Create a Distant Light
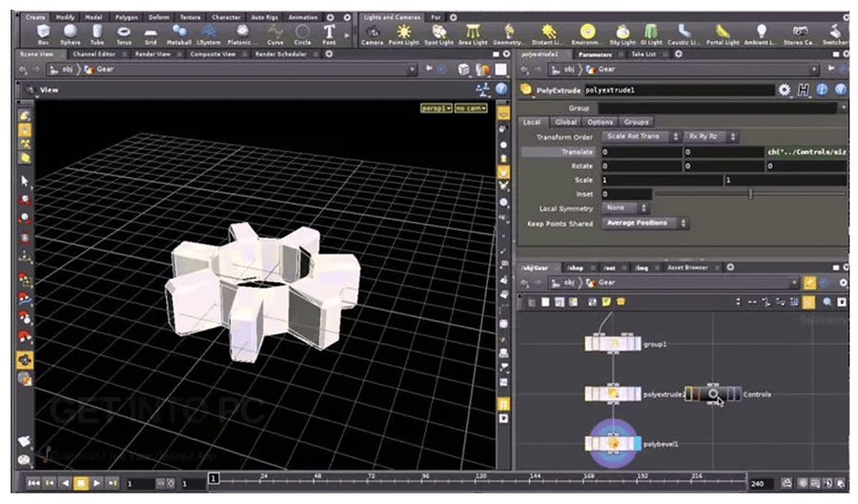This screenshot has height=504, width=858. point(546,34)
